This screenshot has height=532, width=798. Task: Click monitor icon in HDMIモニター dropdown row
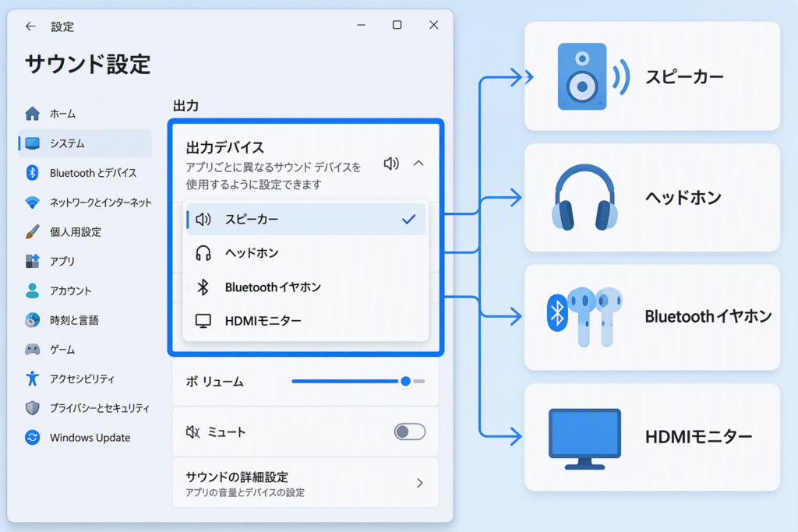point(203,321)
